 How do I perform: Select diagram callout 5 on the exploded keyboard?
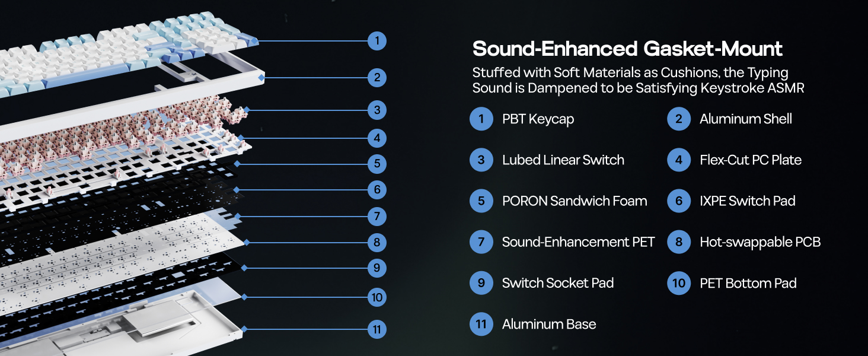[x=376, y=164]
